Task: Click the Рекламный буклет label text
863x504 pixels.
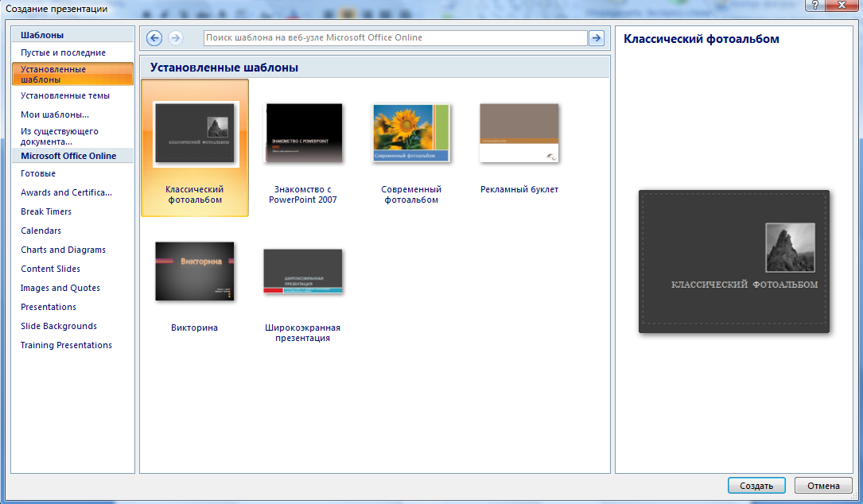Action: tap(519, 189)
